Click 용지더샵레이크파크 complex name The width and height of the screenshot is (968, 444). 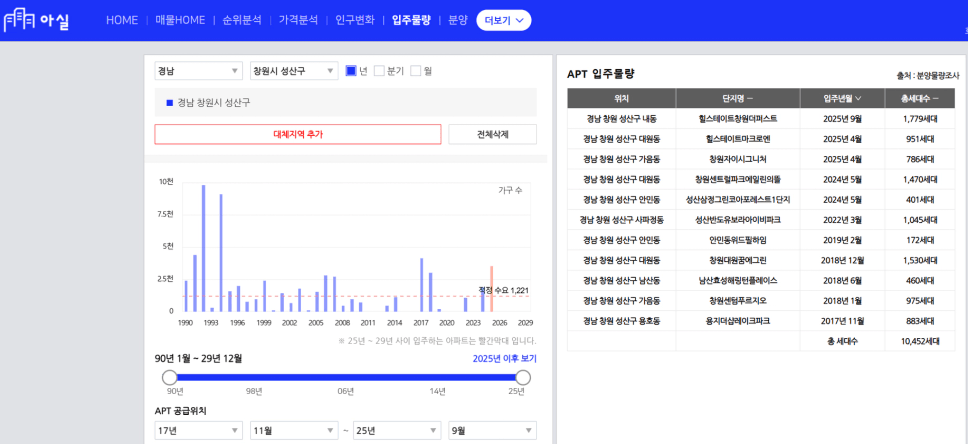coord(738,321)
